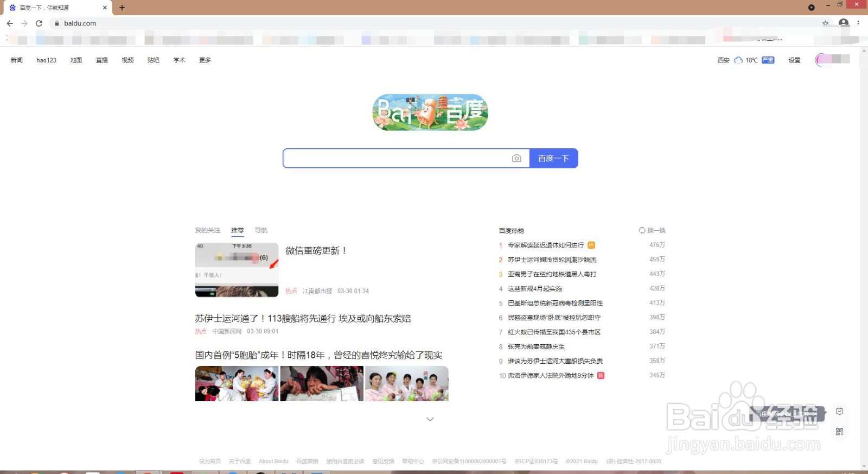Open the tab search dropdown in title bar
The height and width of the screenshot is (474, 868).
point(812,8)
